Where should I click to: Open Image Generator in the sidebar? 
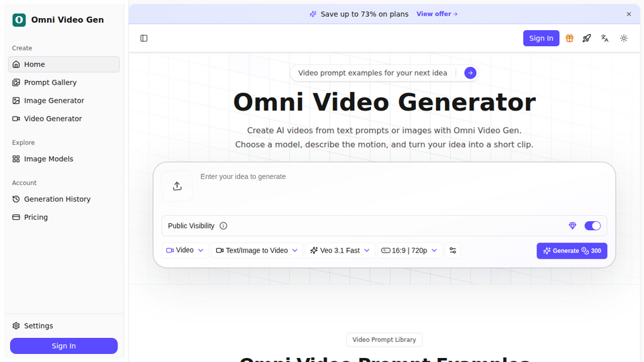tap(64, 101)
